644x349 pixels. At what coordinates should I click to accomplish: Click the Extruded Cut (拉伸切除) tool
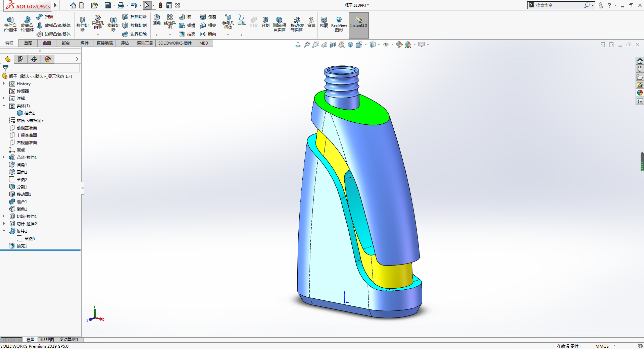coord(82,24)
